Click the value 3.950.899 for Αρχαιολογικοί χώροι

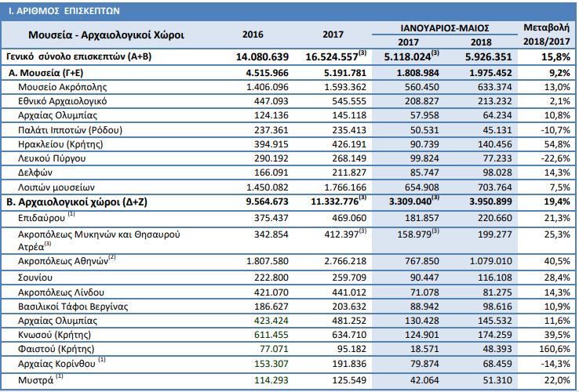coord(491,201)
